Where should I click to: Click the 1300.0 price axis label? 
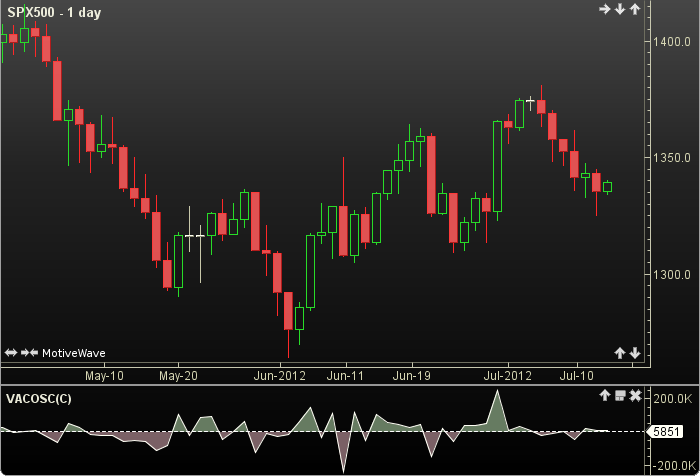[672, 274]
